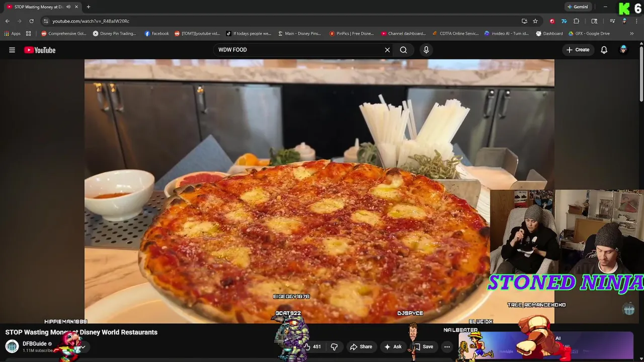Open the Main - Disney Pins bookmark
This screenshot has width=644, height=362.
pos(299,34)
